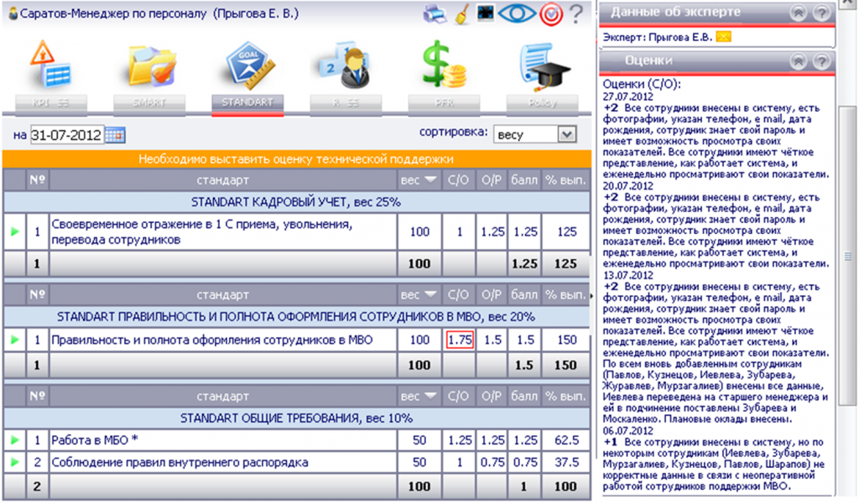Click the 06.07.2012 assessment date
Screen dimensions: 859x504
click(627, 430)
